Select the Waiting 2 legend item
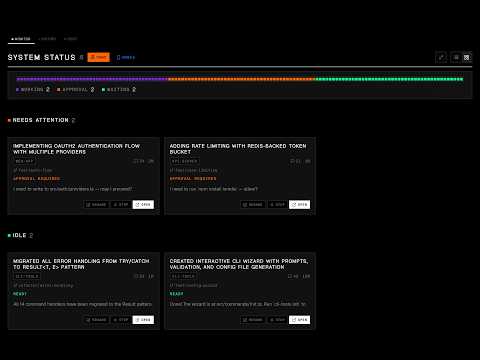480x360 pixels. [x=119, y=89]
